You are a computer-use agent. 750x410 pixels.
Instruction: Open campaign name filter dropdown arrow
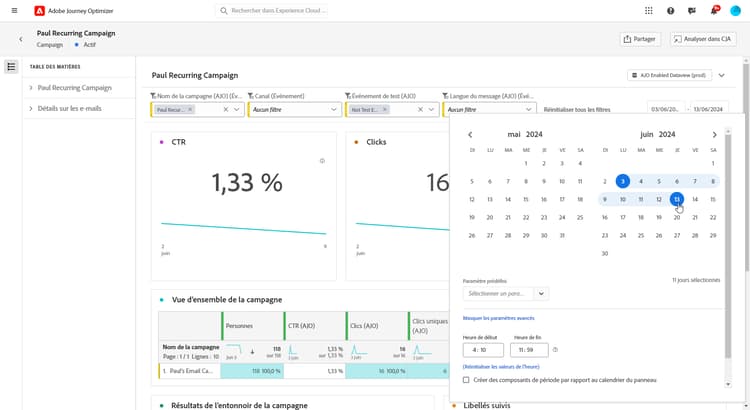pyautogui.click(x=237, y=110)
